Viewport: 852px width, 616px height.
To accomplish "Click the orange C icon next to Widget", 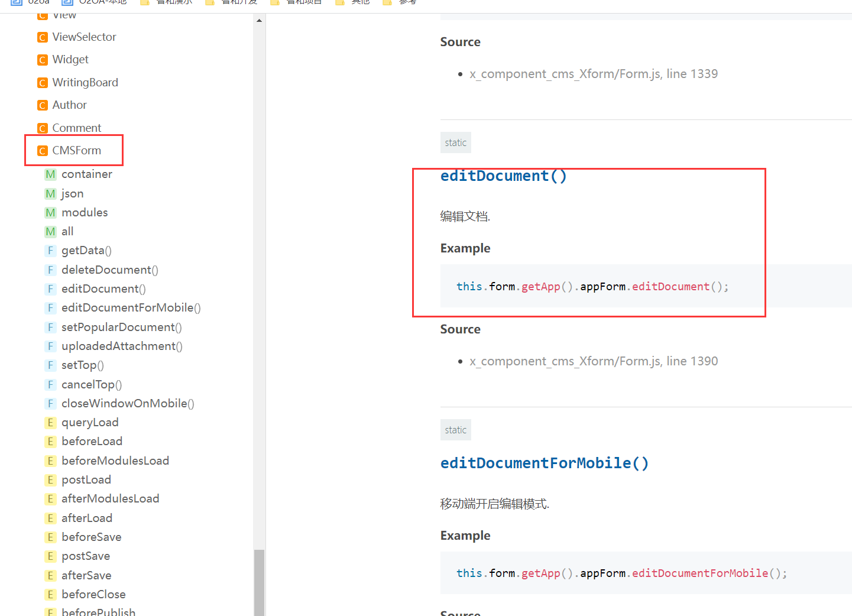I will [x=43, y=60].
